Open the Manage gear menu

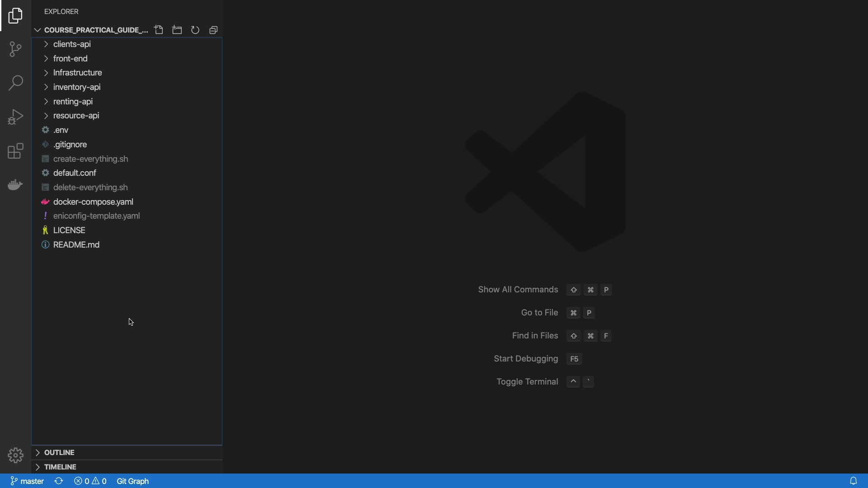(x=15, y=455)
